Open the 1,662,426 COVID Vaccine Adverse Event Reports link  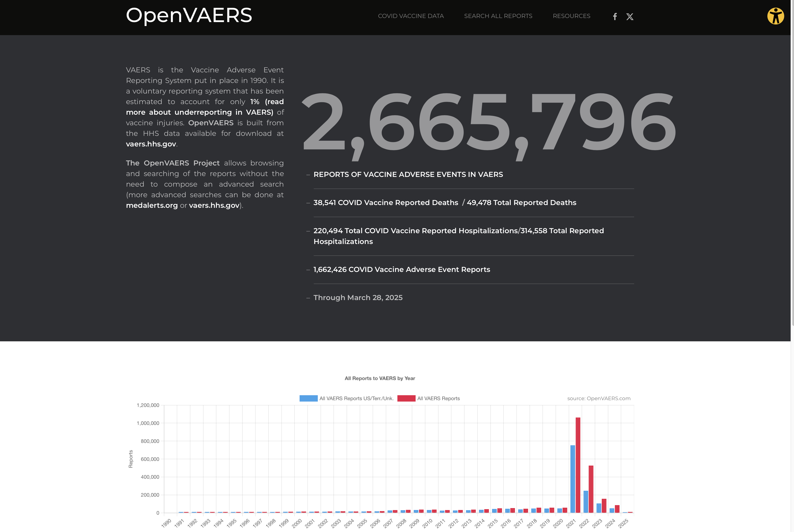402,269
